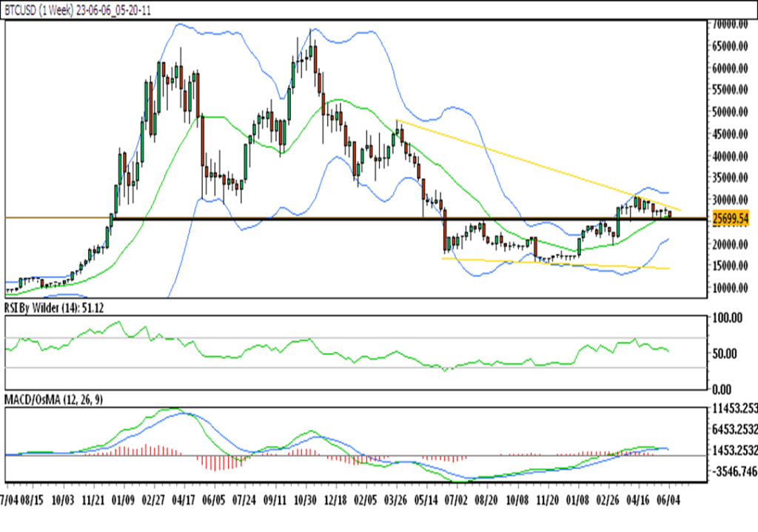Click the 40000.00 price axis label
Image resolution: width=758 pixels, height=532 pixels.
click(x=730, y=156)
